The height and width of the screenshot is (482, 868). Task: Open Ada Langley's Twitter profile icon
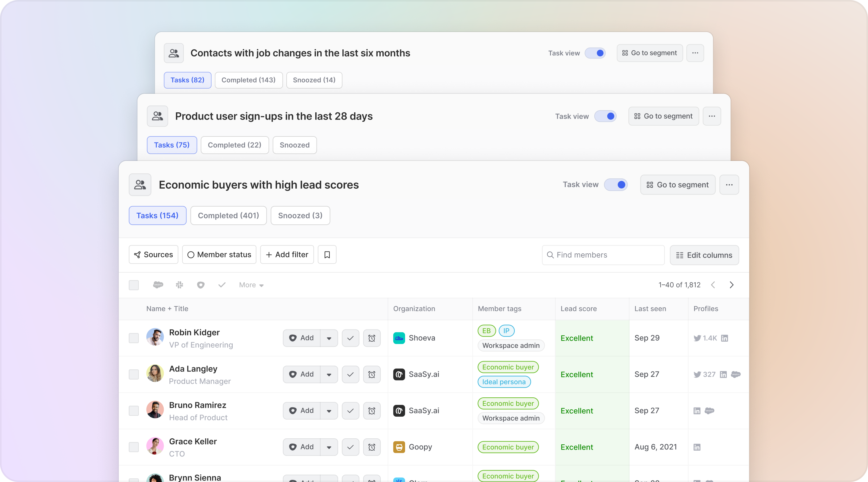697,374
